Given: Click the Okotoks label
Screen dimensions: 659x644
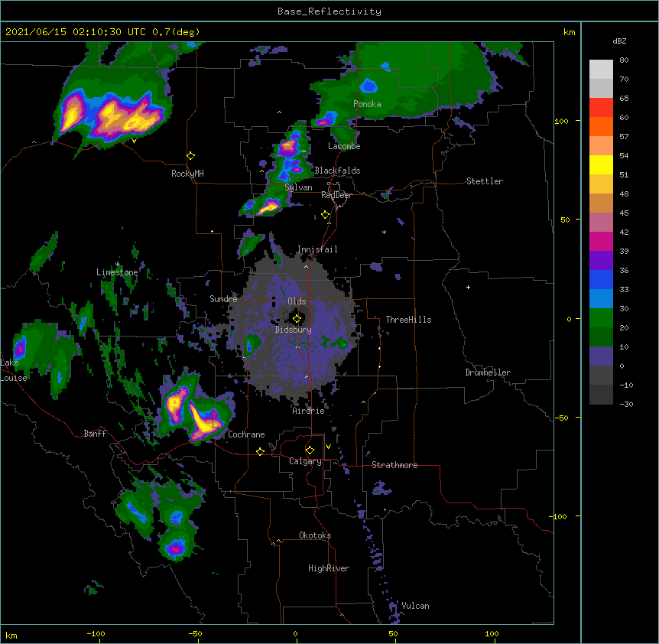Looking at the screenshot, I should [315, 535].
